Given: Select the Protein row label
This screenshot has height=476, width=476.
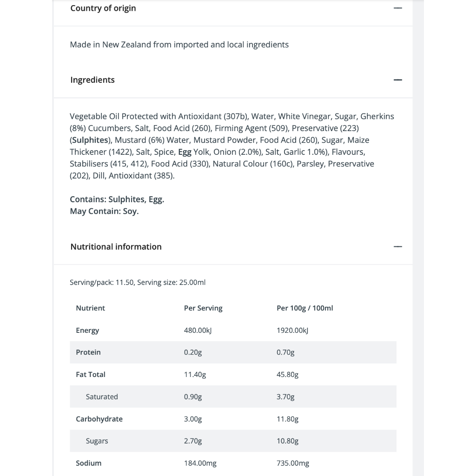Looking at the screenshot, I should [x=88, y=352].
